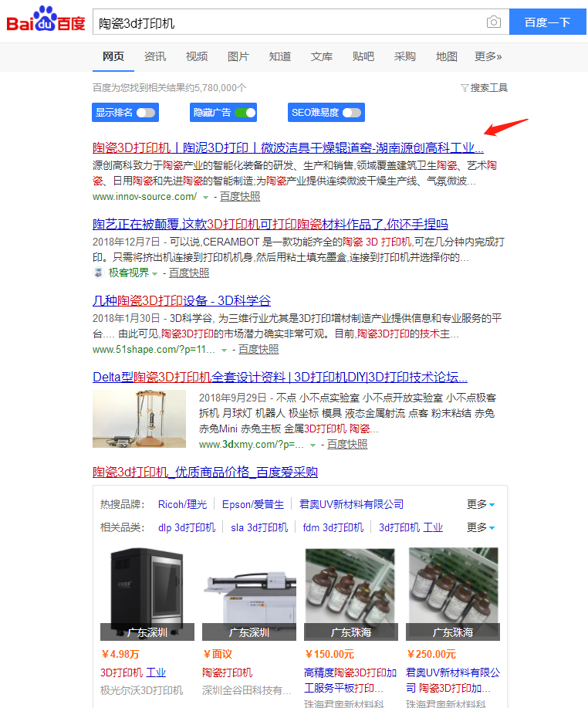Click ¥250.00元 price

[431, 654]
